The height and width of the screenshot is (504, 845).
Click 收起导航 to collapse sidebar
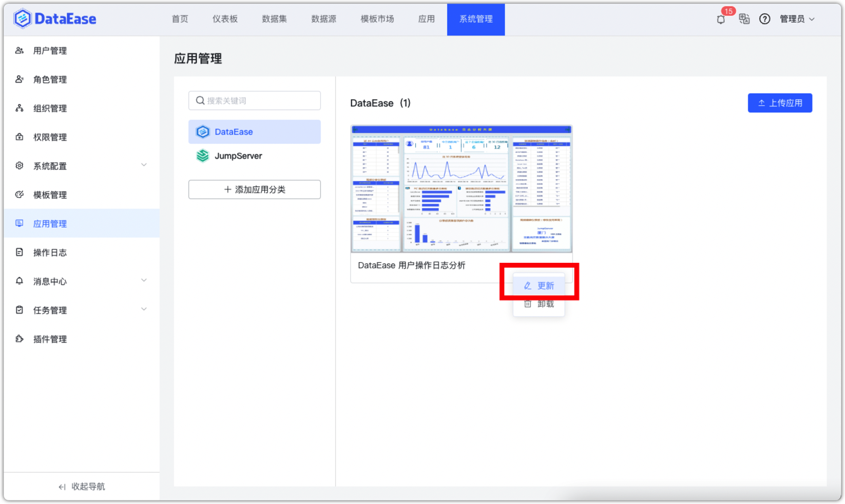point(82,487)
